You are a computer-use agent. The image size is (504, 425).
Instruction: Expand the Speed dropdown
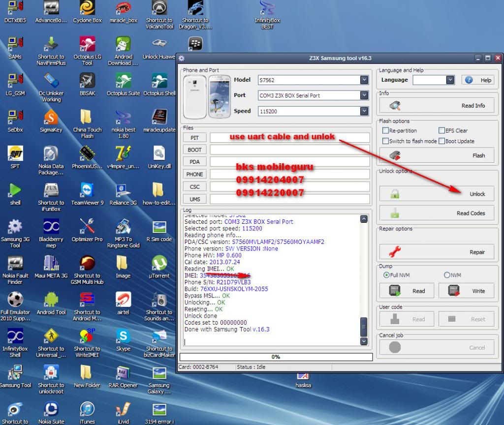click(x=364, y=111)
